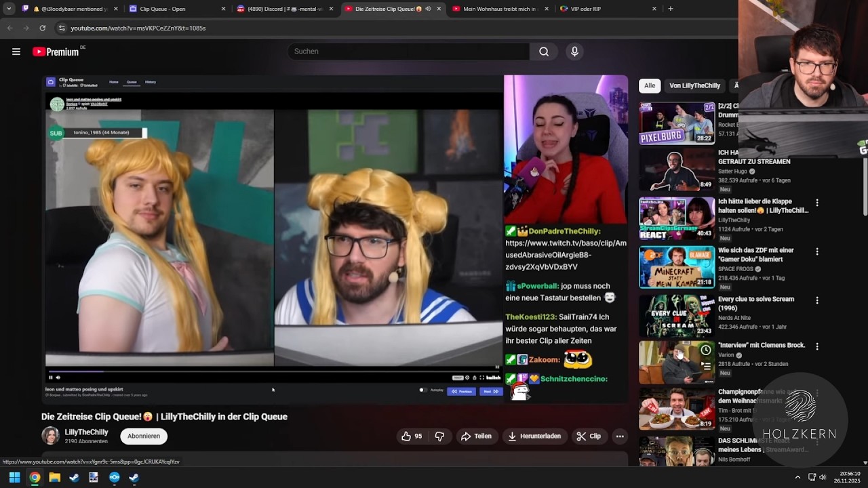Image resolution: width=868 pixels, height=488 pixels.
Task: Open options menu for Every clue Scream video
Action: (x=817, y=300)
